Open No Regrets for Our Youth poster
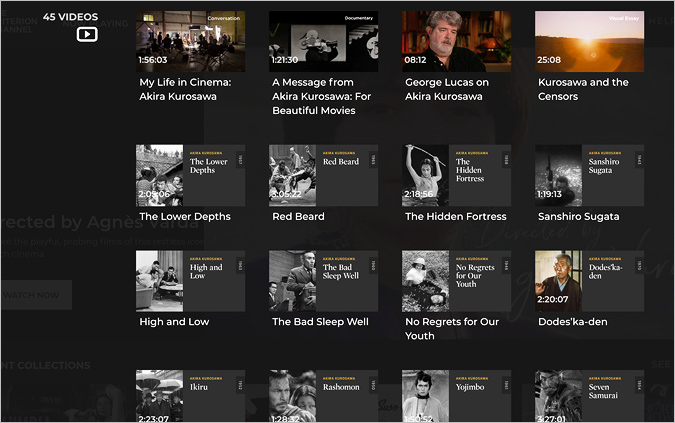The height and width of the screenshot is (423, 675). point(456,281)
